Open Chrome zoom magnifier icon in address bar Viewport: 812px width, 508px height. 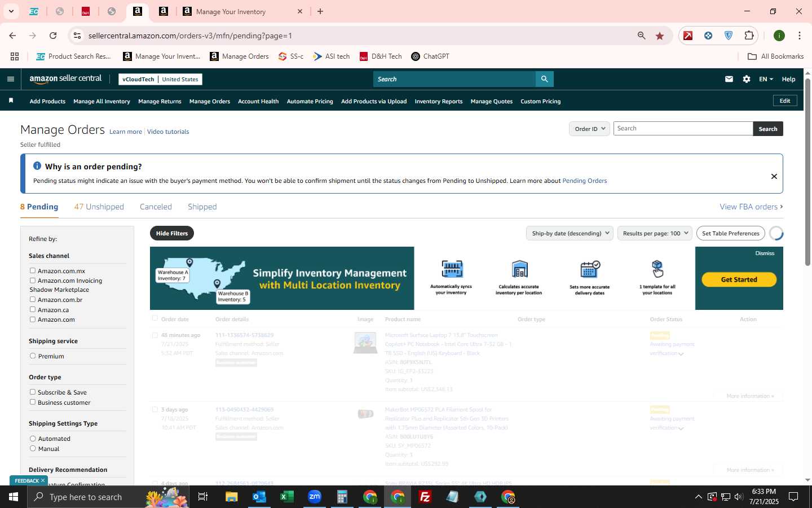click(642, 36)
